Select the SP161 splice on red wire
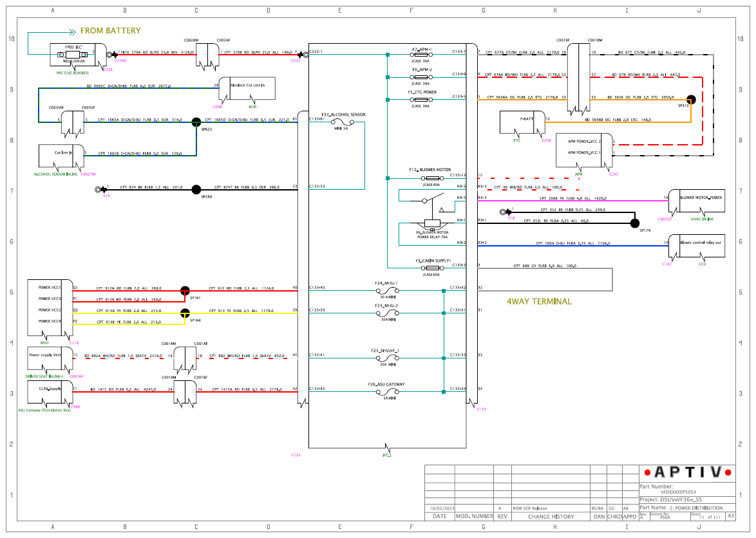 point(185,291)
